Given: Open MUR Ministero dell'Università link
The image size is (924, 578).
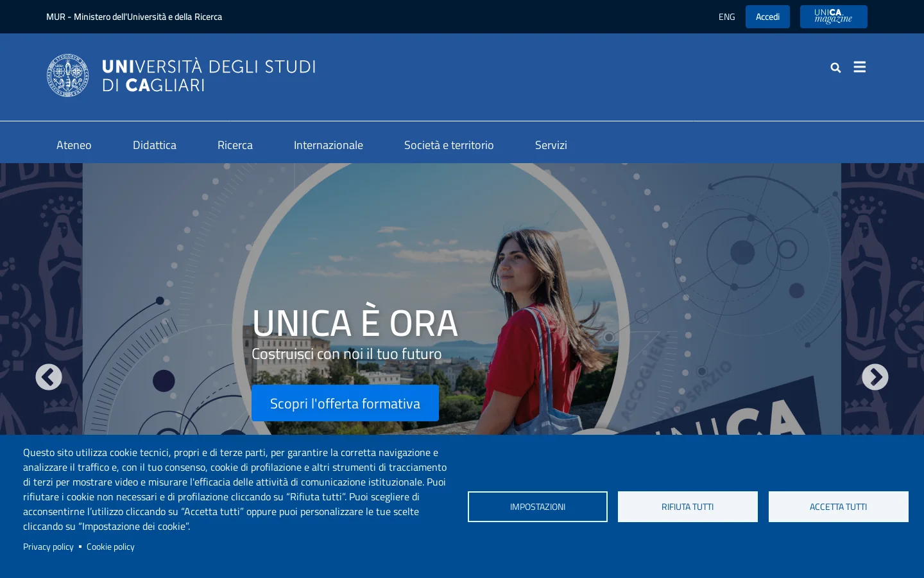Looking at the screenshot, I should point(134,17).
